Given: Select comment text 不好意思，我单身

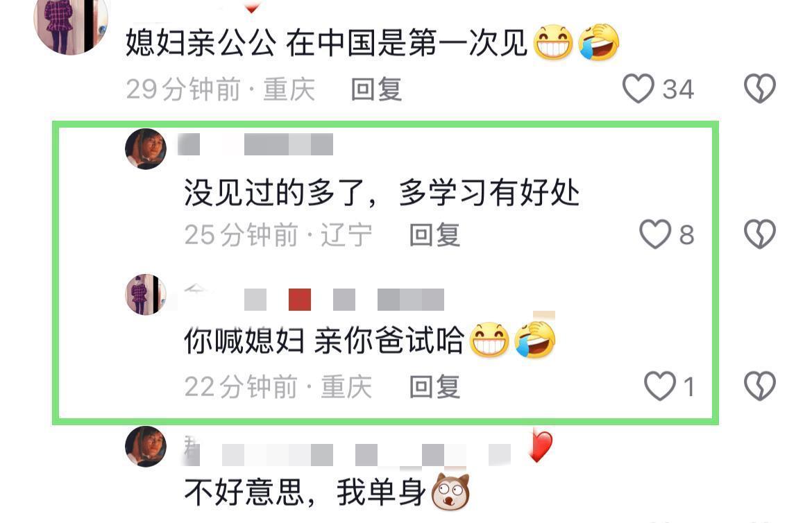Looking at the screenshot, I should coord(305,492).
